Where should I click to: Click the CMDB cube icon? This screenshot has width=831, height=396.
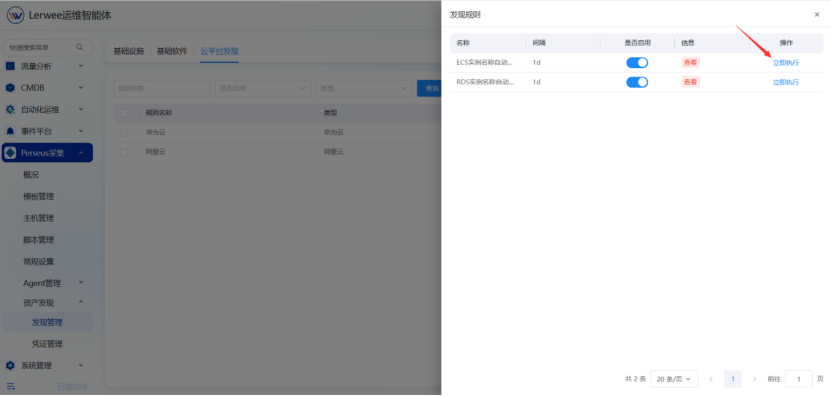(x=10, y=88)
